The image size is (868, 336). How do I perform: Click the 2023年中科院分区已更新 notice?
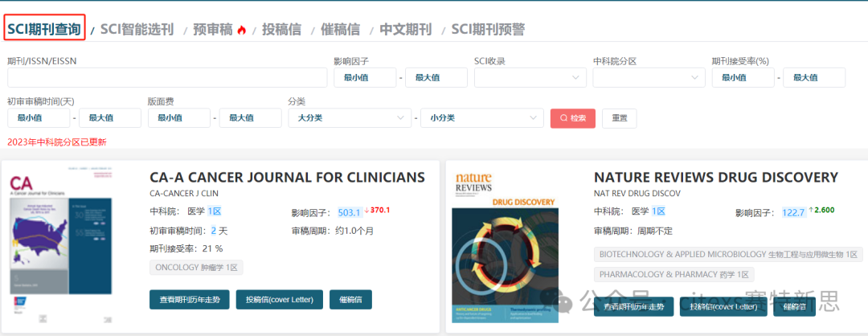coord(57,142)
